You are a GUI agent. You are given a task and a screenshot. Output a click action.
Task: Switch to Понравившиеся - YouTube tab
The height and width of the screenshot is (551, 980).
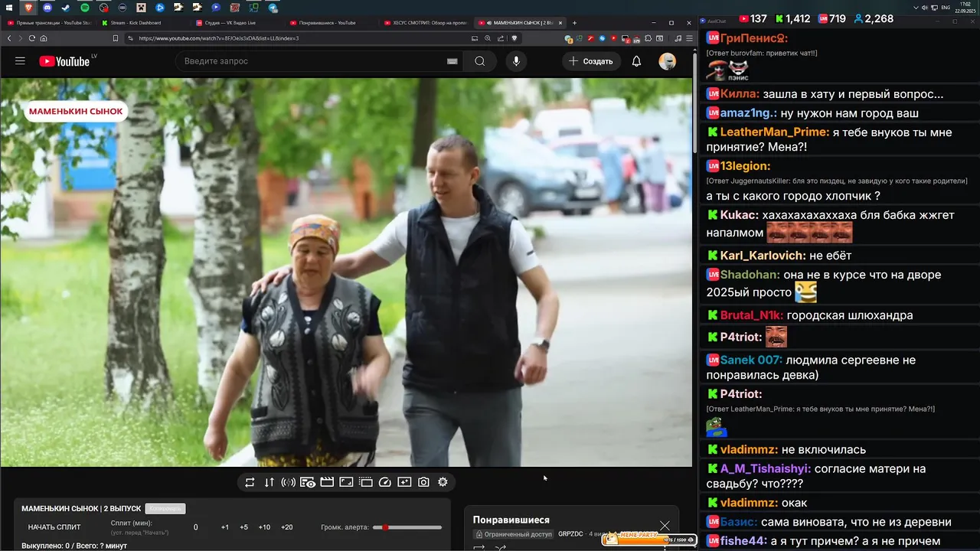tap(328, 23)
